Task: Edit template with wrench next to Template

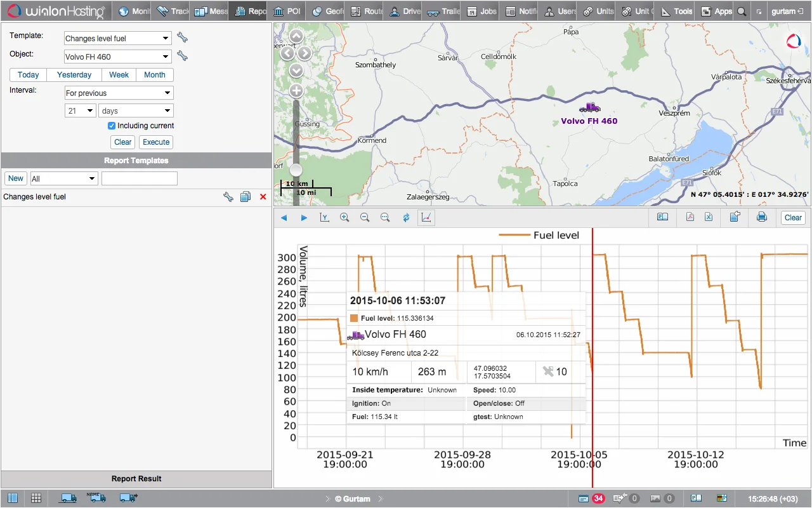Action: 182,37
